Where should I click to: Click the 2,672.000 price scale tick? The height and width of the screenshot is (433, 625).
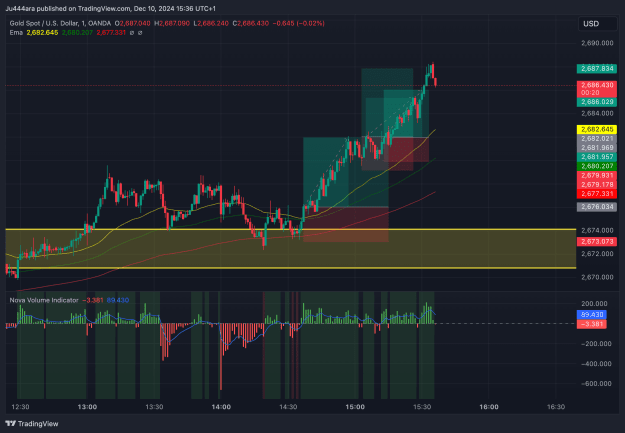(597, 254)
